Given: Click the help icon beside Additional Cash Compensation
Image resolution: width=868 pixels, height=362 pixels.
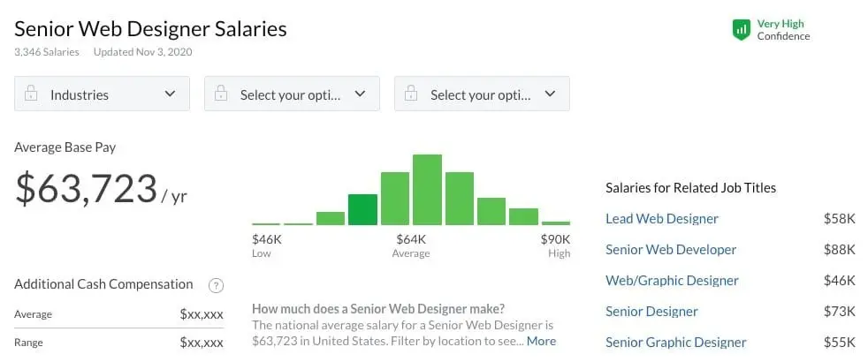Looking at the screenshot, I should click(x=215, y=285).
